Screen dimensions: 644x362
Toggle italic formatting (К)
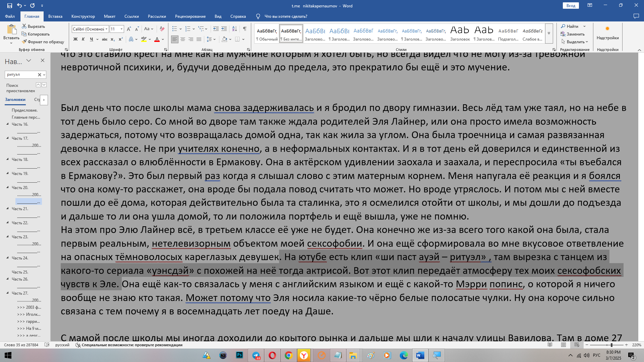click(83, 40)
